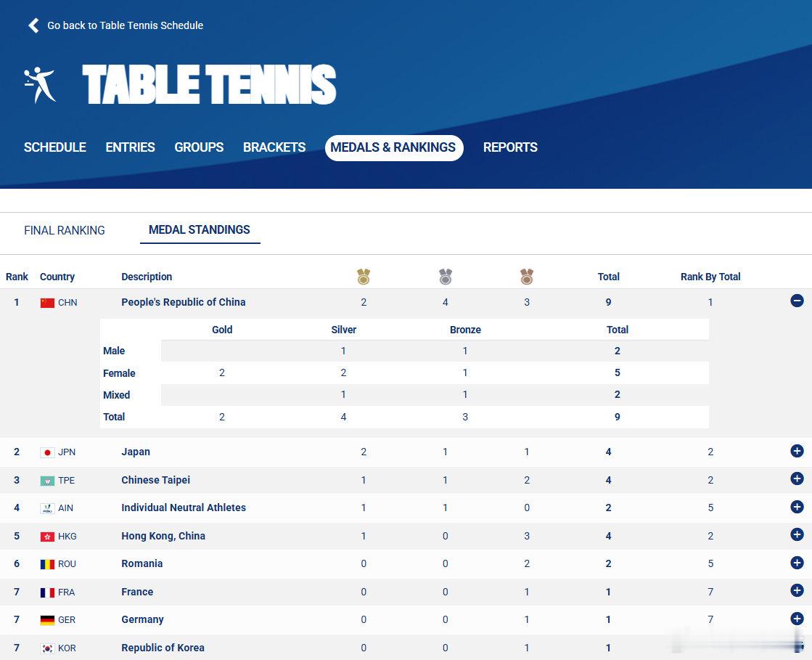Screen dimensions: 812x660
Task: Click the AIN neutral athletes flag icon
Action: (47, 508)
